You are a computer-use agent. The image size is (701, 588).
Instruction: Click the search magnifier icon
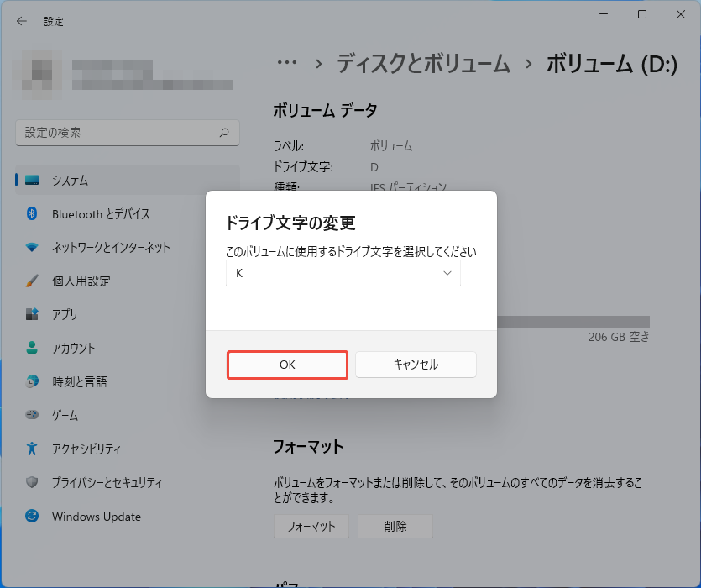[224, 133]
